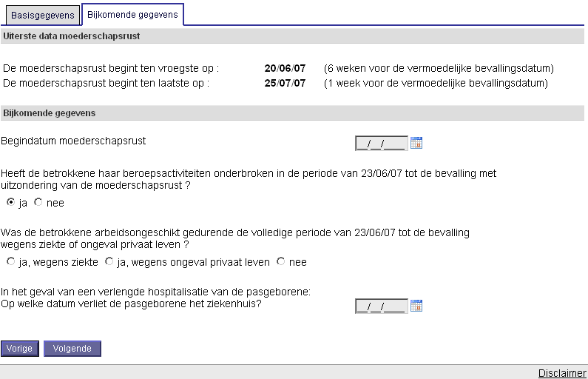Select 'ja' for beroepsactiviteiten onderbroken
This screenshot has width=588, height=379.
point(10,202)
